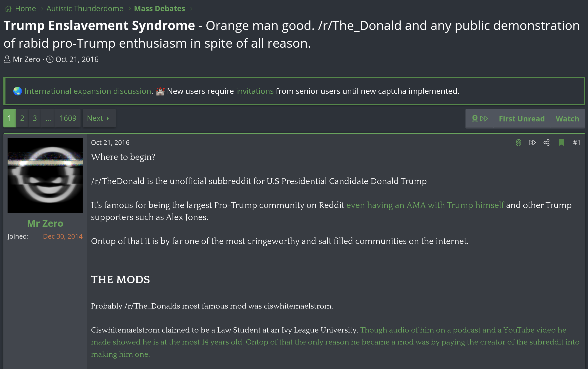Toggle the bookmark on post #1
This screenshot has height=369, width=588.
tap(561, 143)
